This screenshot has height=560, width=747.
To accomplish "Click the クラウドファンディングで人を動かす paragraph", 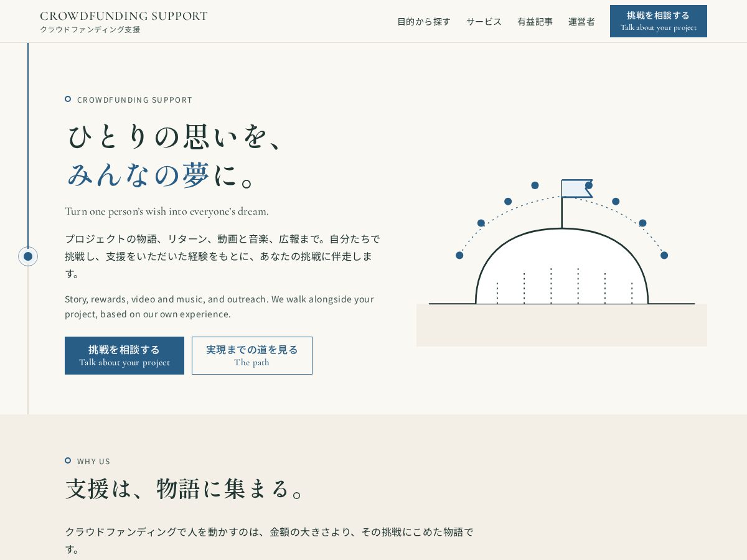I will [x=269, y=541].
